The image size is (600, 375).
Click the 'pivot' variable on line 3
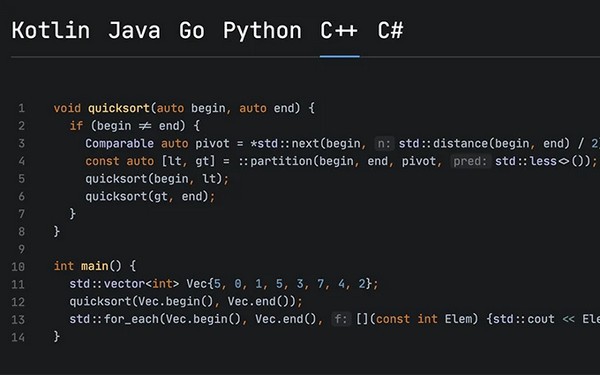point(212,143)
